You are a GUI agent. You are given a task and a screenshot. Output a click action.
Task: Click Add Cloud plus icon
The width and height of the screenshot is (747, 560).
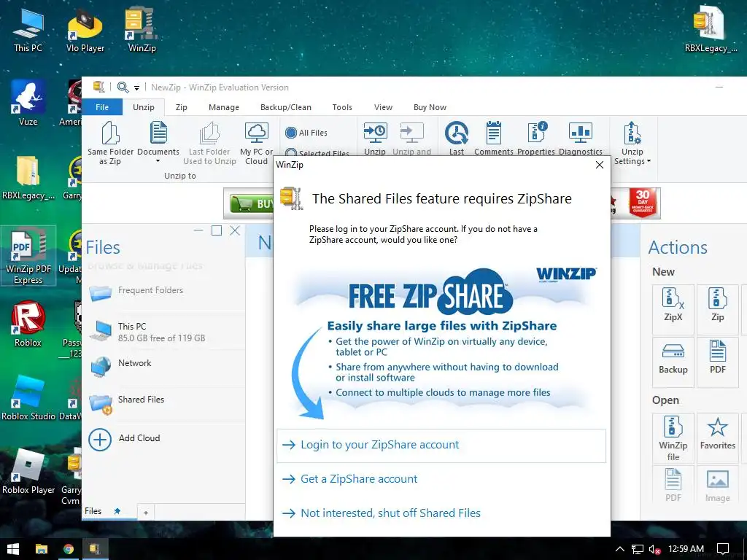(x=100, y=439)
